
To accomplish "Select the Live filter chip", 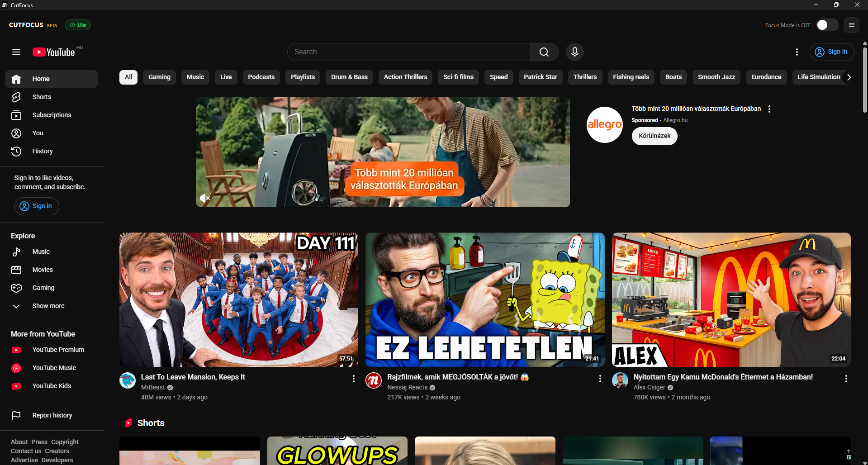I will coord(226,77).
